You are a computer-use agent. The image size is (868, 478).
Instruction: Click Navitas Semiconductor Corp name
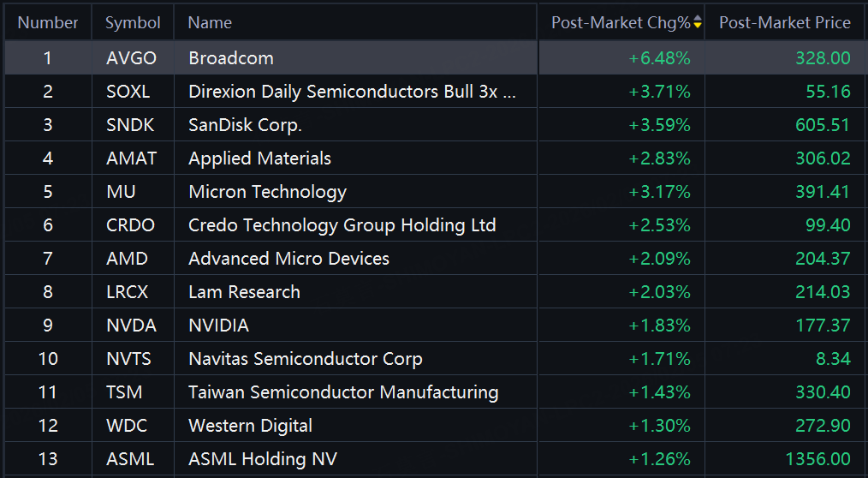(x=305, y=359)
